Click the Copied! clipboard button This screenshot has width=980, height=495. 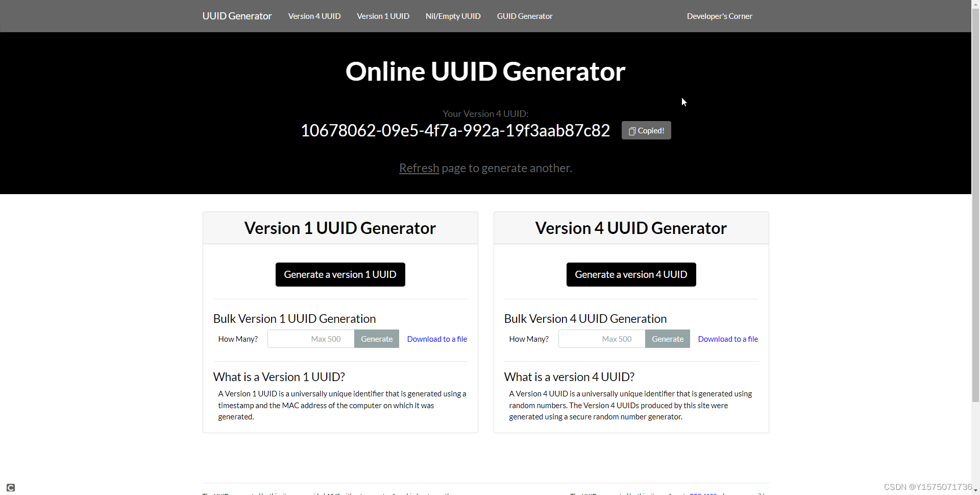click(646, 130)
